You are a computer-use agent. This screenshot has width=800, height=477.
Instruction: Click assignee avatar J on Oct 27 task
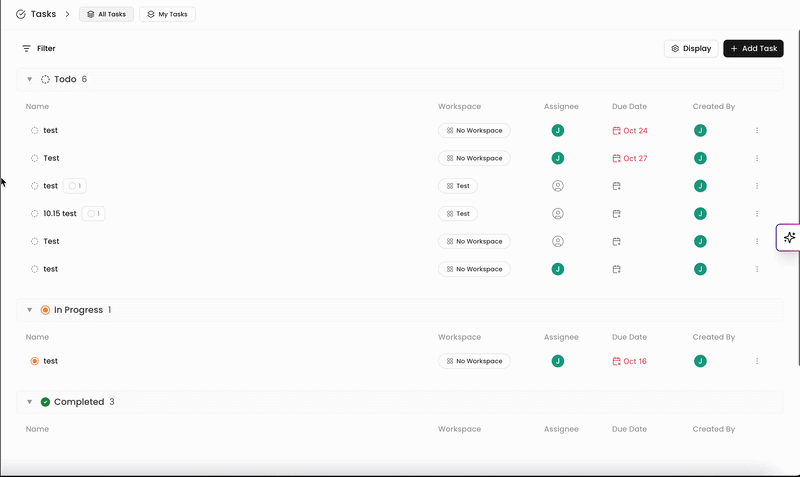pyautogui.click(x=558, y=158)
